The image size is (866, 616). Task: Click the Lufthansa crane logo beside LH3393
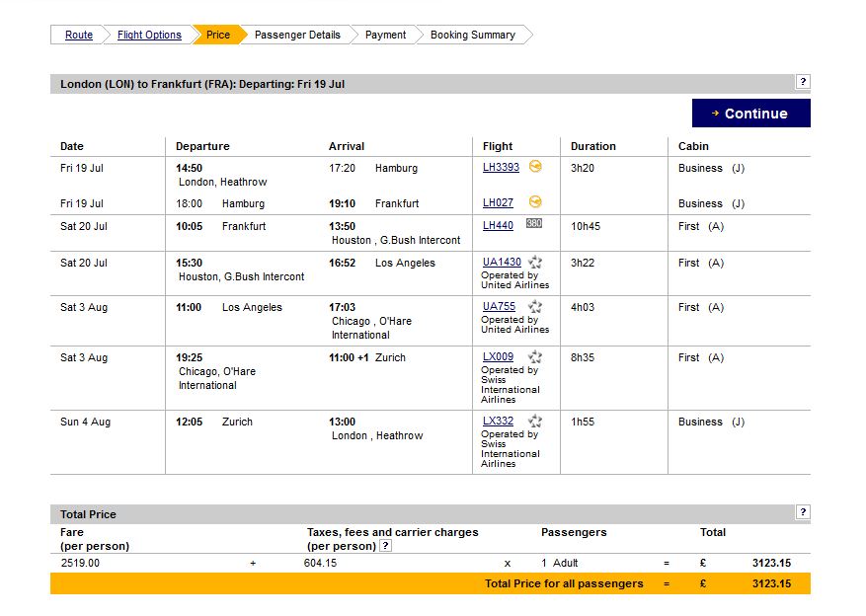(536, 167)
